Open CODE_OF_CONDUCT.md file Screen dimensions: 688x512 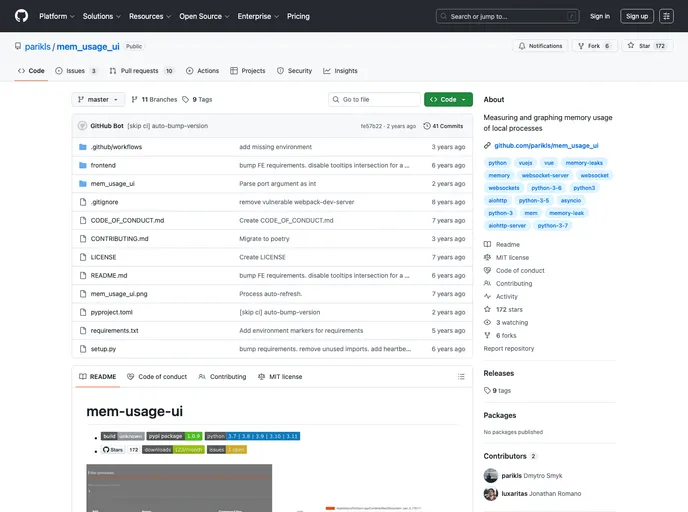click(127, 221)
